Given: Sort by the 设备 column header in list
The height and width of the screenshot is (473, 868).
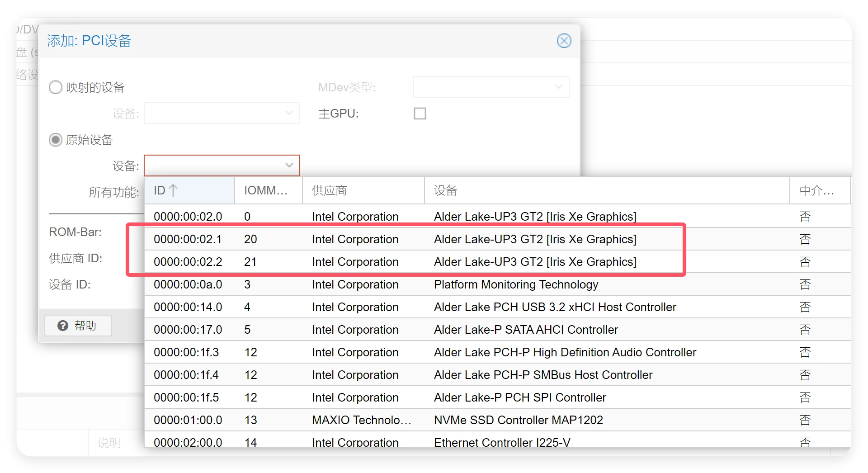Looking at the screenshot, I should pos(607,190).
